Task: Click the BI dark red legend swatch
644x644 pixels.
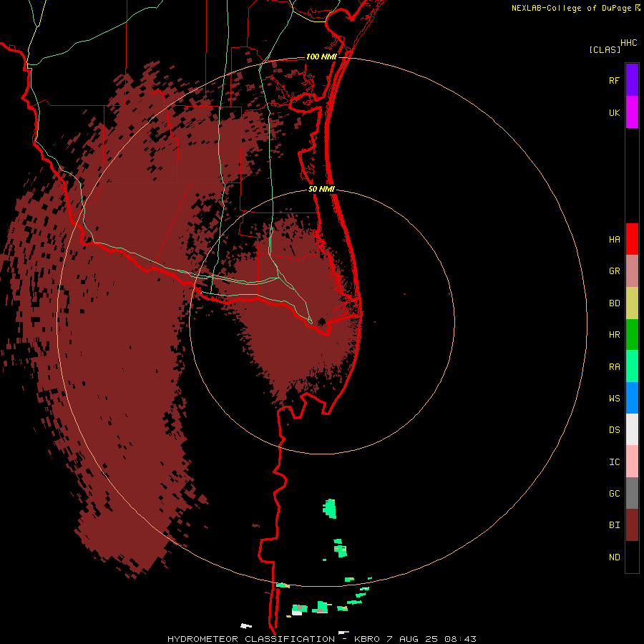Action: pyautogui.click(x=632, y=525)
